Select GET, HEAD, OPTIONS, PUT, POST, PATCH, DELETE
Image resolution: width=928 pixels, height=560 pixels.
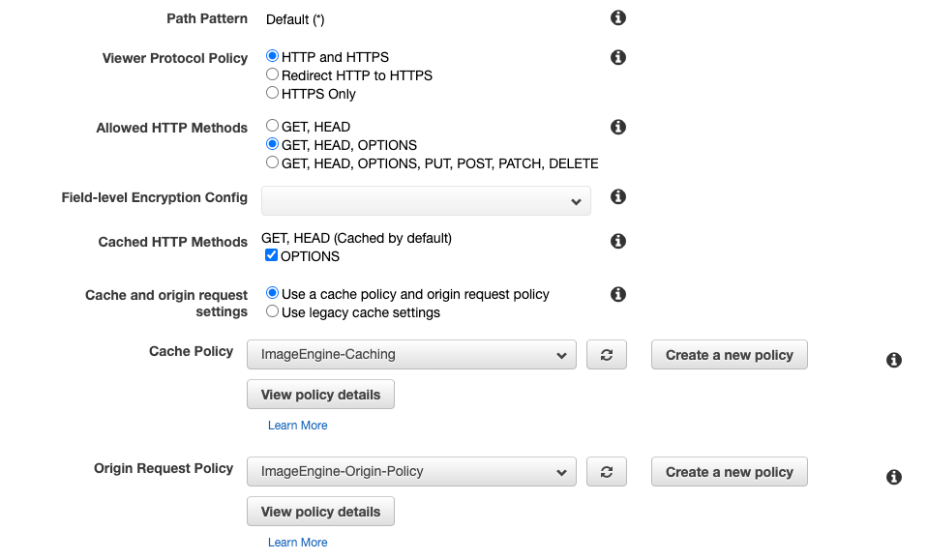(272, 163)
